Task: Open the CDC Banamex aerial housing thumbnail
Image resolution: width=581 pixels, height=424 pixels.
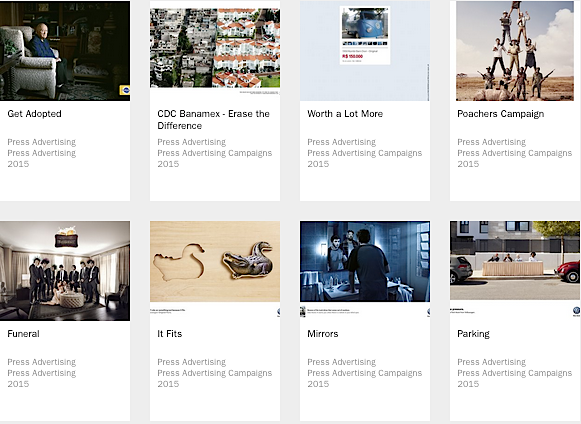Action: click(215, 51)
